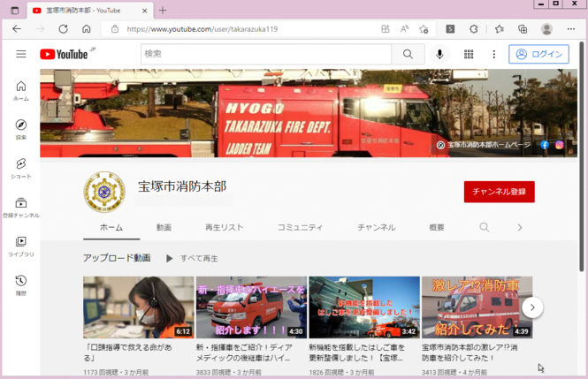Screen dimensions: 588x379
Task: Play the 4:30 command car video thumbnail
Action: coord(251,307)
